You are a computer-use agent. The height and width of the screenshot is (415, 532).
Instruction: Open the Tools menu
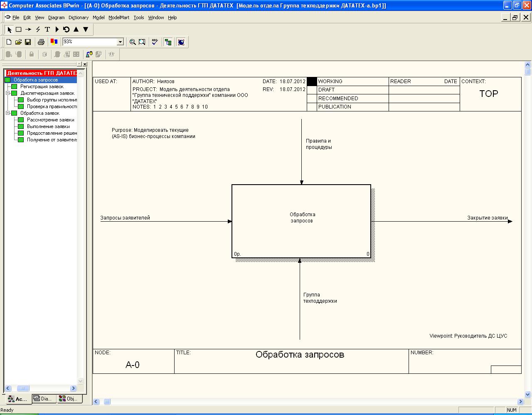139,17
